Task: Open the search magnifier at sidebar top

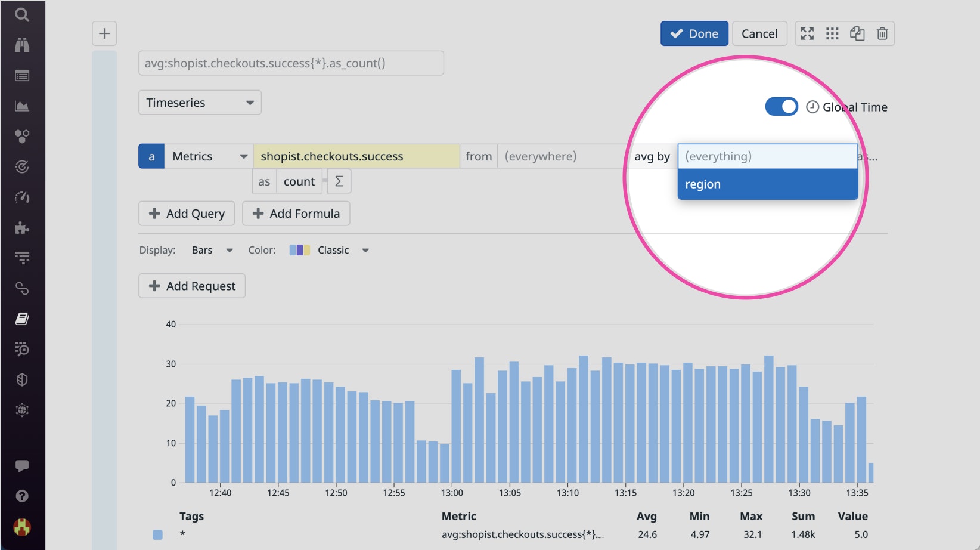Action: click(x=23, y=15)
